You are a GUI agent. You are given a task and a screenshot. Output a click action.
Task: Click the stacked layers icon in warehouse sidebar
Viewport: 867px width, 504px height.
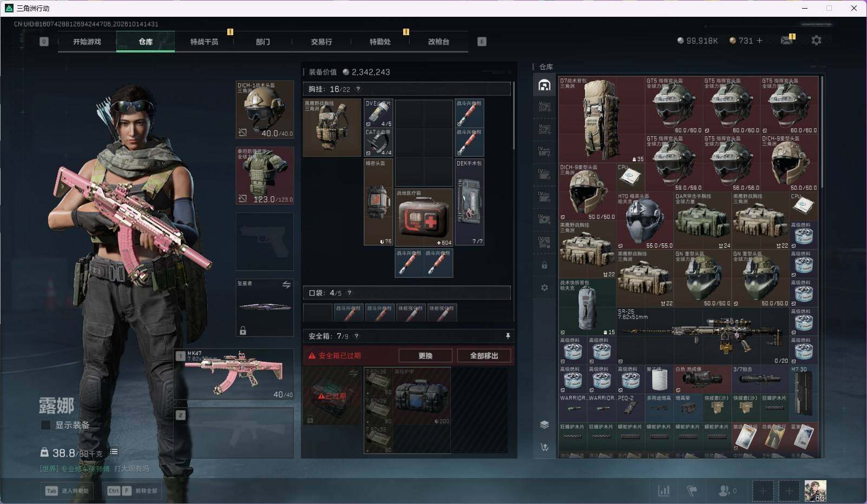(544, 425)
